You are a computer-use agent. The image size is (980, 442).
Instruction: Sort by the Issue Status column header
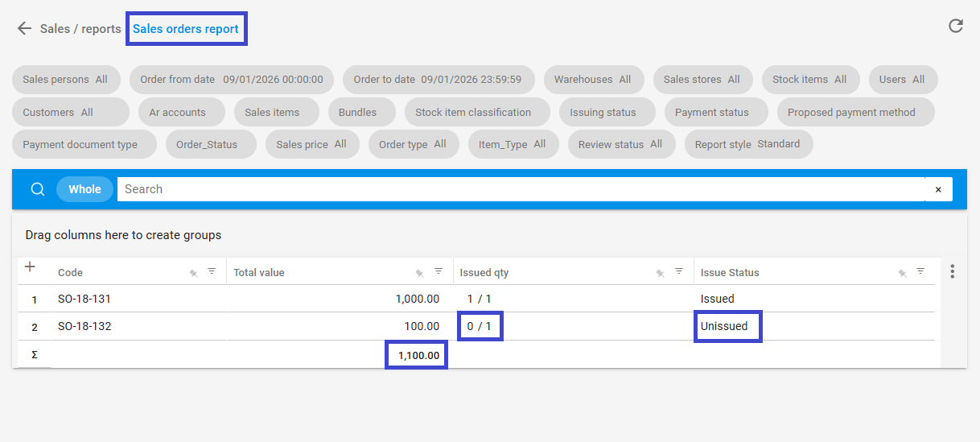(730, 273)
